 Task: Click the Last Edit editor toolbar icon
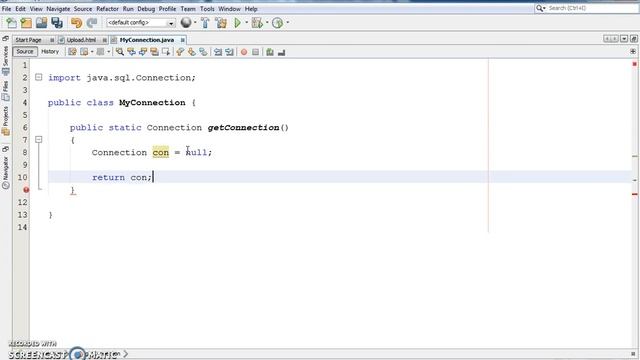pos(72,52)
